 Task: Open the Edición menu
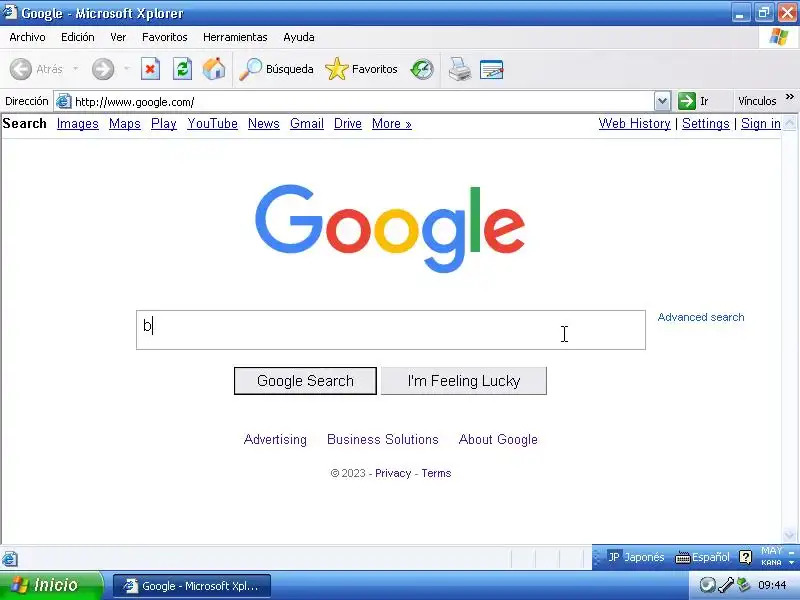pyautogui.click(x=78, y=37)
